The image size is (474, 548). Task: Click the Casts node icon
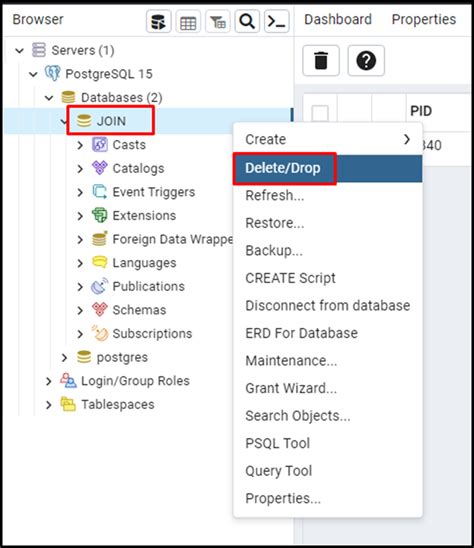pos(100,144)
